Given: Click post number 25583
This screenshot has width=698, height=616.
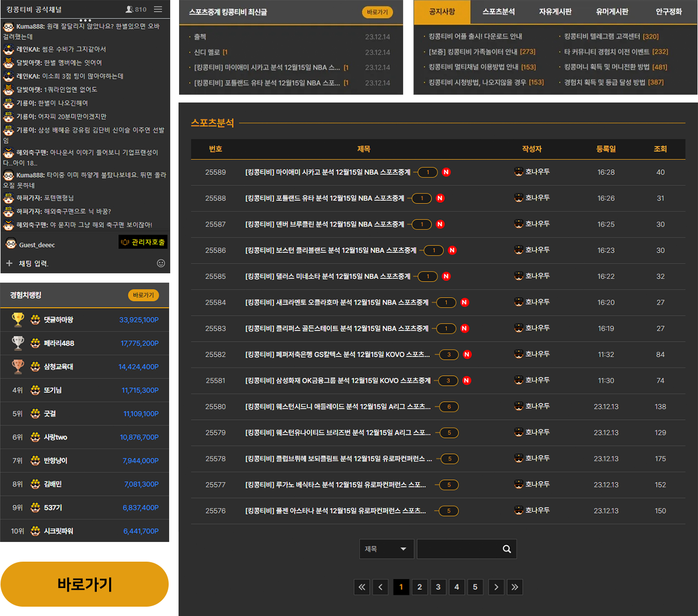Looking at the screenshot, I should (215, 329).
